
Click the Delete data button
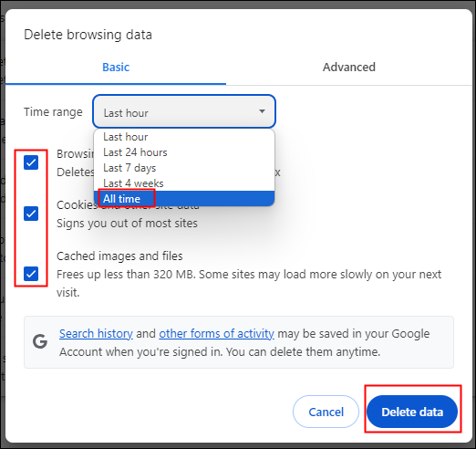pos(412,412)
